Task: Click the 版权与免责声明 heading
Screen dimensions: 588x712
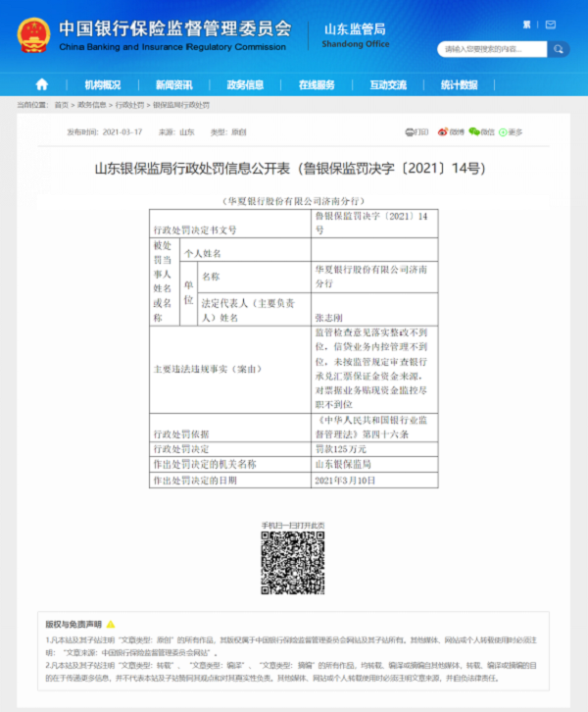Action: (73, 625)
